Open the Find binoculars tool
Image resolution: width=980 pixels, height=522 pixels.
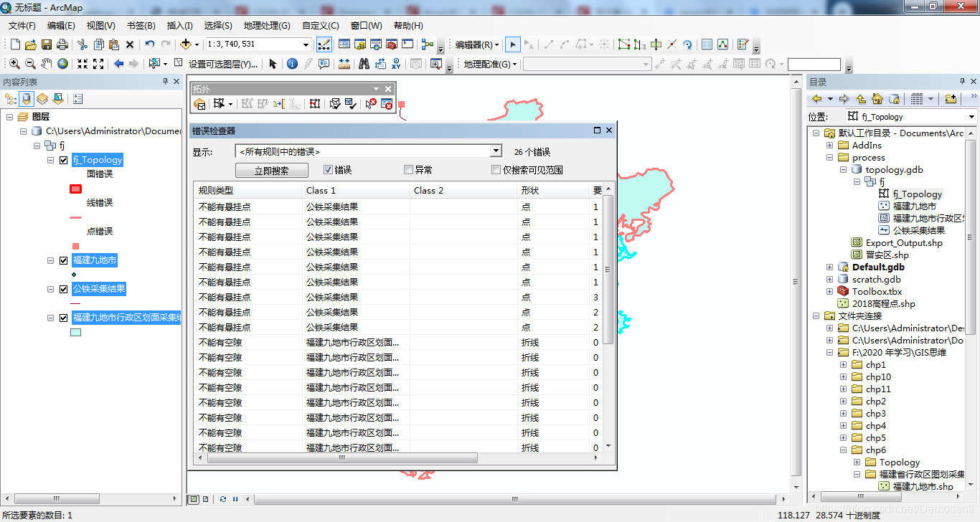pos(364,64)
